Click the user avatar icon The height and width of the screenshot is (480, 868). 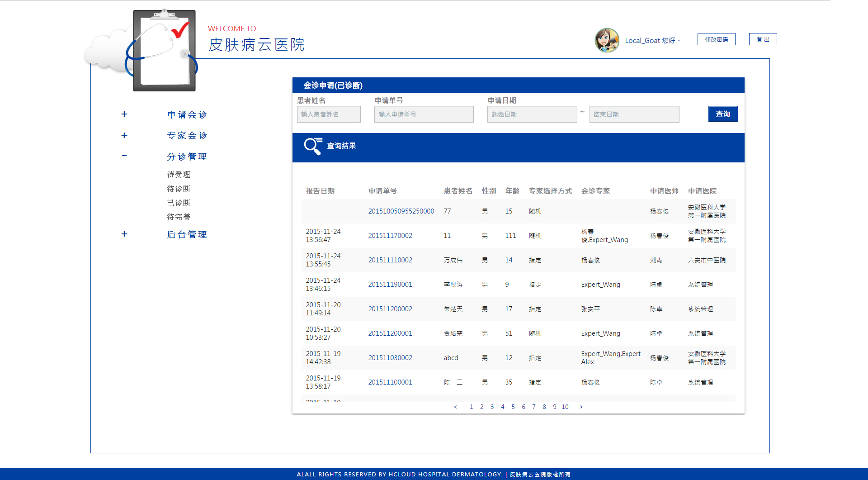pos(607,40)
